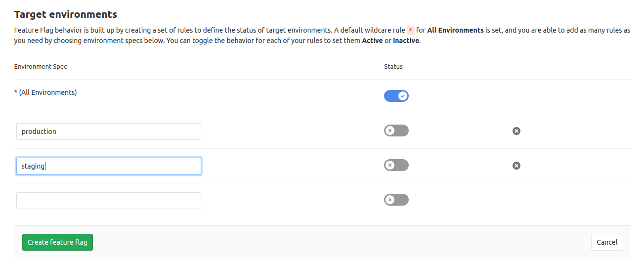The height and width of the screenshot is (263, 644).
Task: Toggle status of the empty new rule
Action: 396,200
